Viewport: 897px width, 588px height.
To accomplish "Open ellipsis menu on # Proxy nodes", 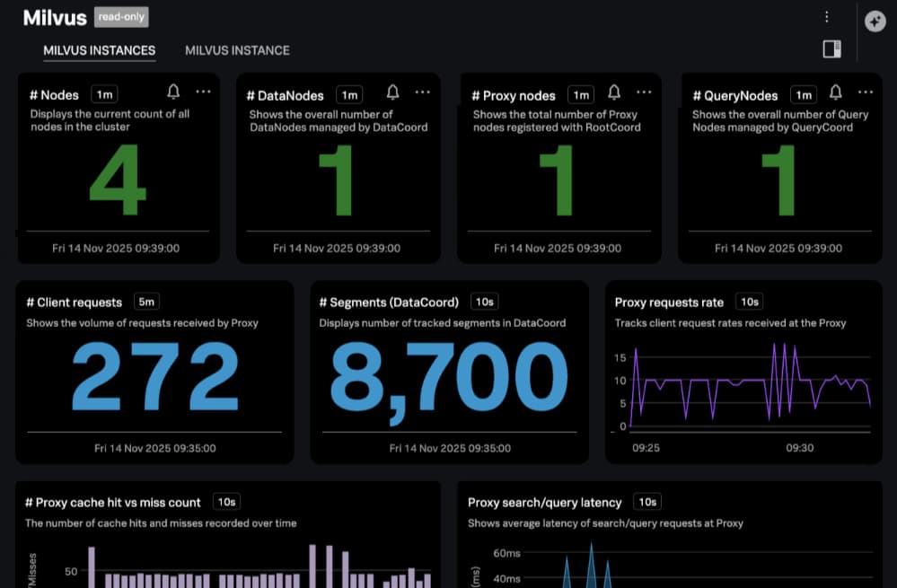I will pos(644,92).
